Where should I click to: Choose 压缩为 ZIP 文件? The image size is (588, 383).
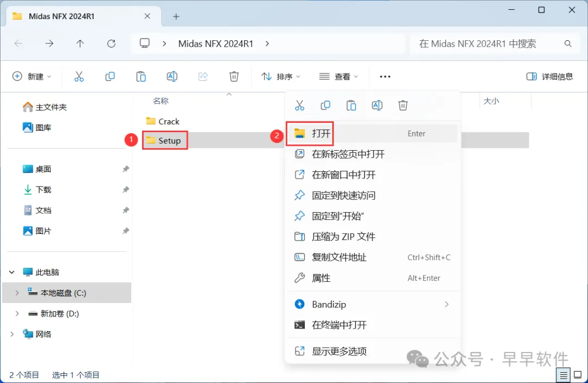point(372,237)
